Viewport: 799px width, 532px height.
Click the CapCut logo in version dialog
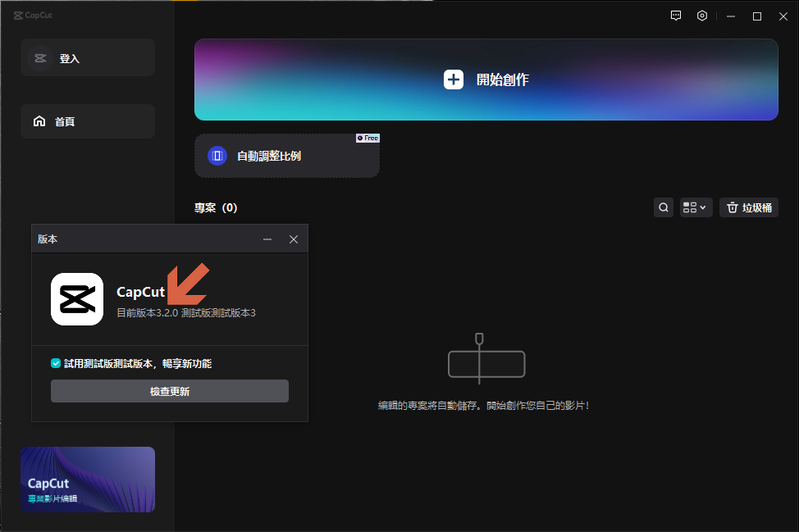[x=77, y=299]
